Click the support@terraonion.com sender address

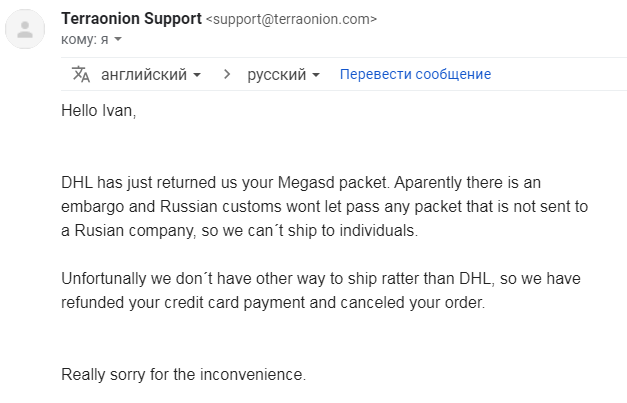point(291,19)
